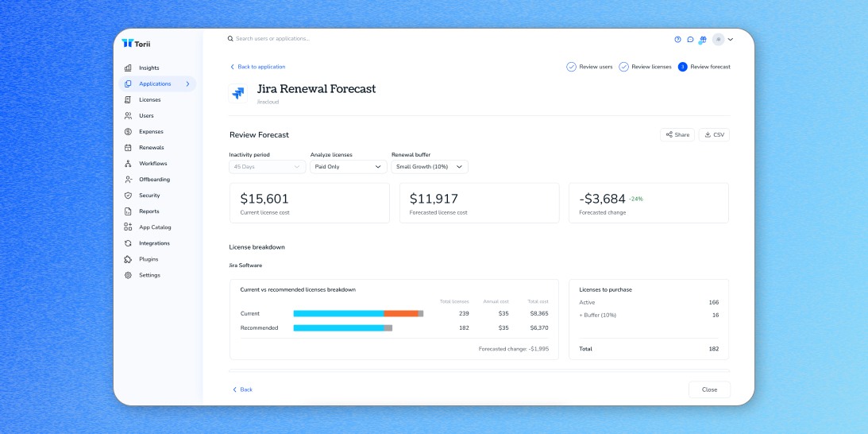Click the $35 annual cost in Recommended row
Screen dimensions: 868x434
(503, 328)
